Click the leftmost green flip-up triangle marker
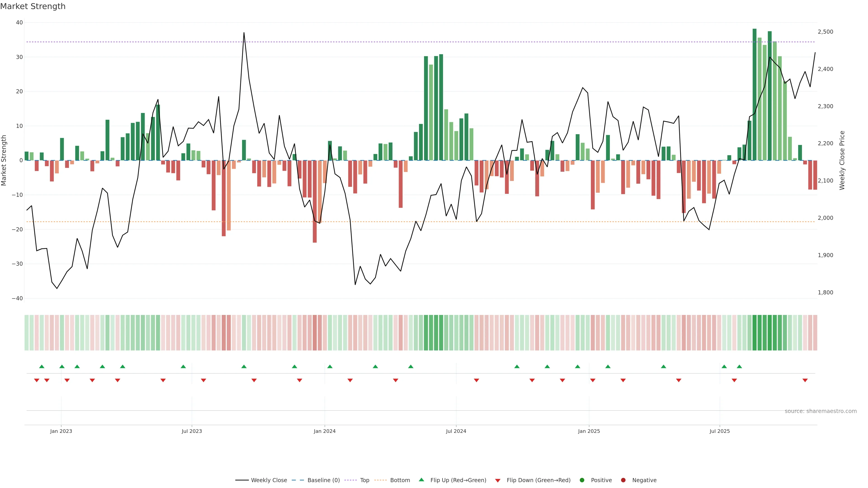 42,366
